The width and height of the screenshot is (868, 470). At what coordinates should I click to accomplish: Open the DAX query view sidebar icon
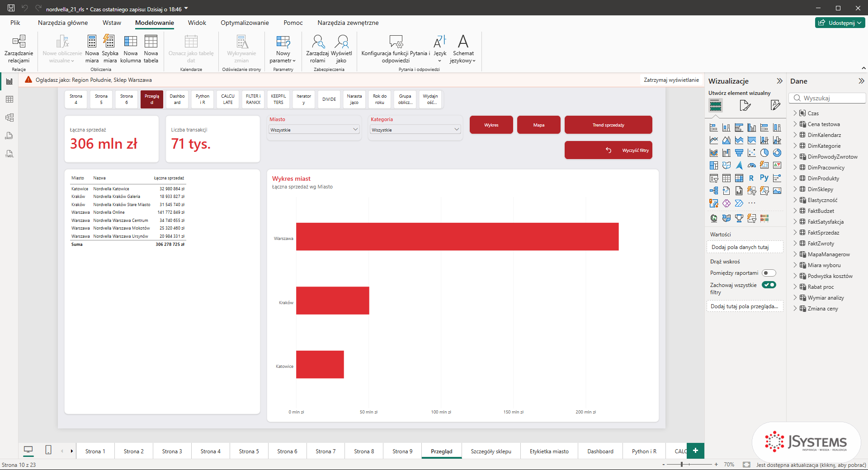point(9,136)
